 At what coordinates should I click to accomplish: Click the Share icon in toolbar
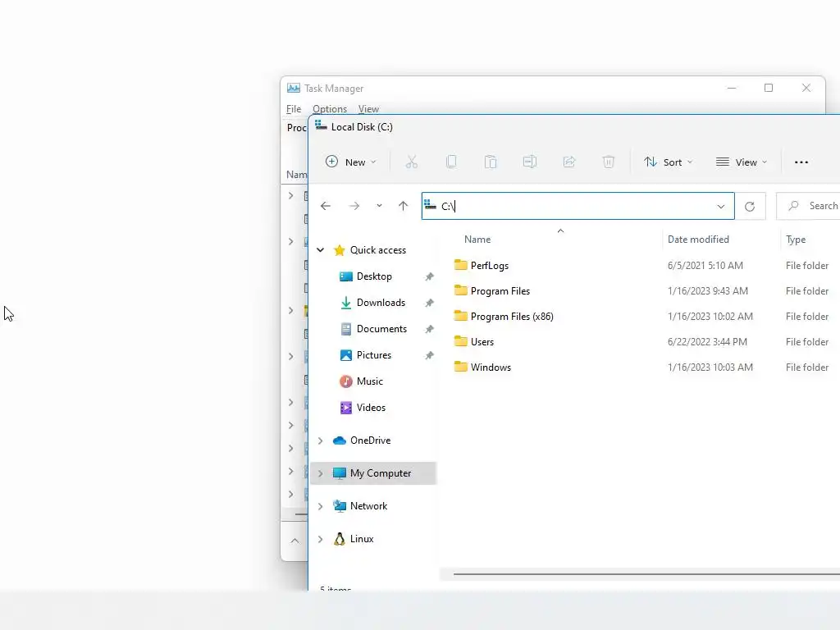[x=569, y=162]
